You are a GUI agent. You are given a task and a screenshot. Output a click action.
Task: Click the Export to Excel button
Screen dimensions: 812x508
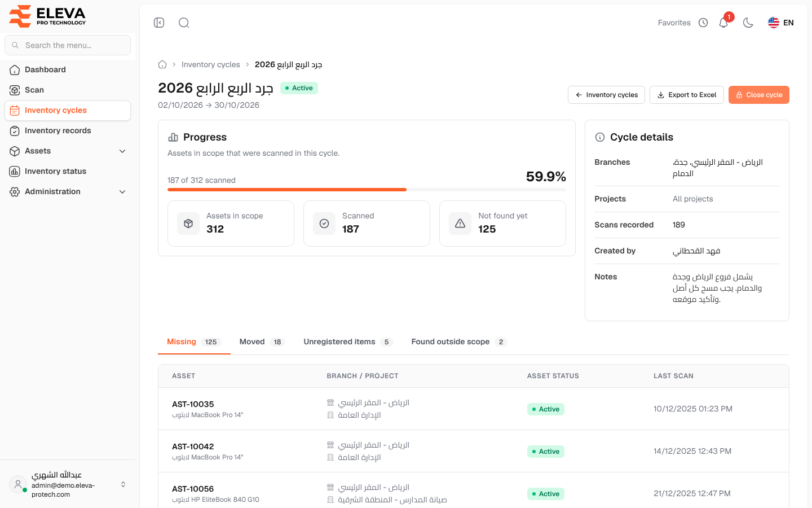687,95
